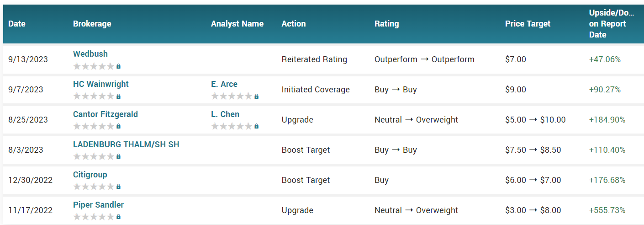Click the lock icon under Wedbush
Image resolution: width=644 pixels, height=225 pixels.
[118, 66]
